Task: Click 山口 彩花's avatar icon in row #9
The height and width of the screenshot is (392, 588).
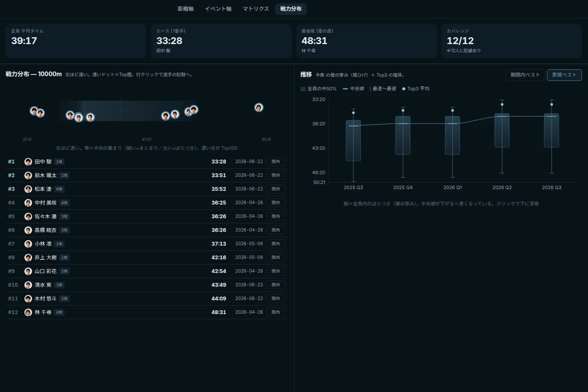Action: (28, 271)
